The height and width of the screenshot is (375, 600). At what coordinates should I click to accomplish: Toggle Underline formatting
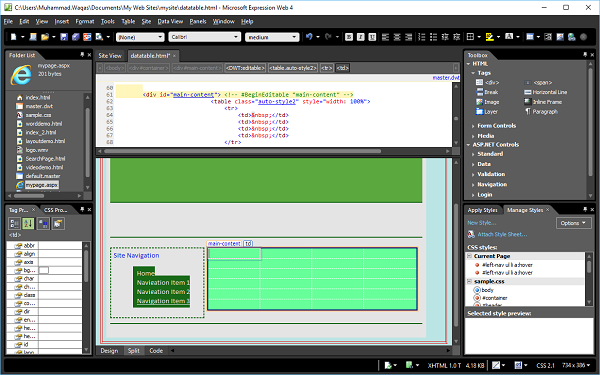(372, 37)
